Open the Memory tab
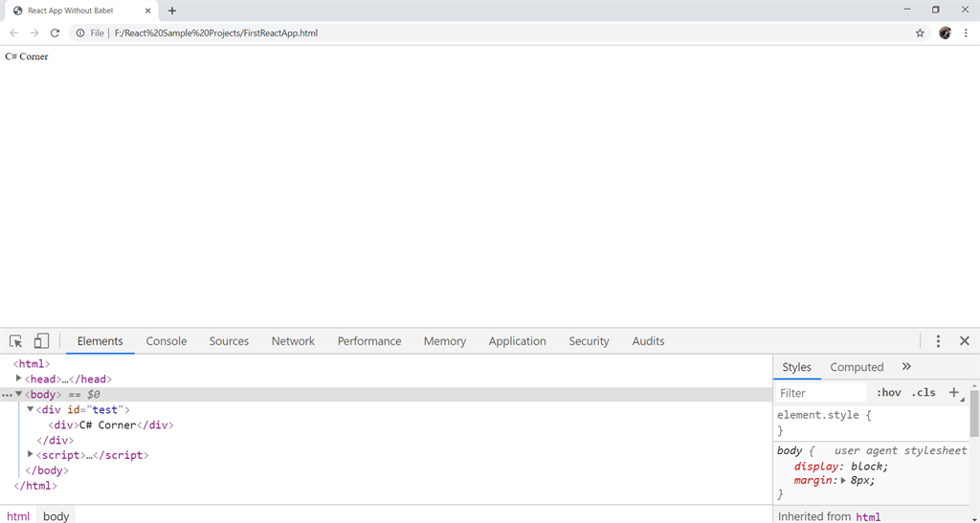The image size is (980, 523). 445,340
